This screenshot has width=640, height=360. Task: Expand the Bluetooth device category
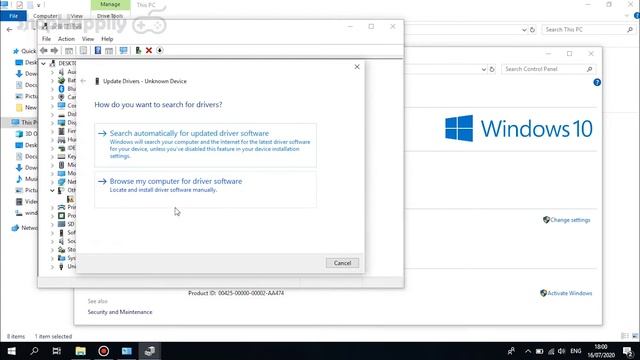pos(52,89)
